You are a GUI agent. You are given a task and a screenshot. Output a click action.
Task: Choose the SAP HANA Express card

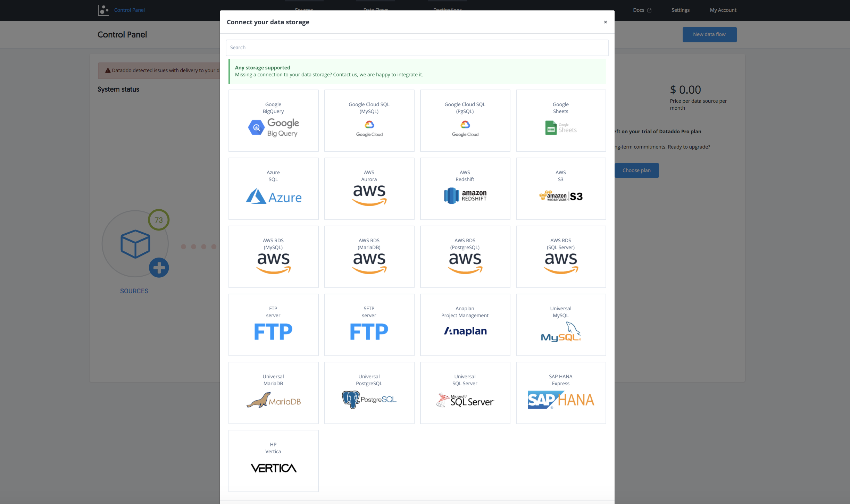coord(561,393)
